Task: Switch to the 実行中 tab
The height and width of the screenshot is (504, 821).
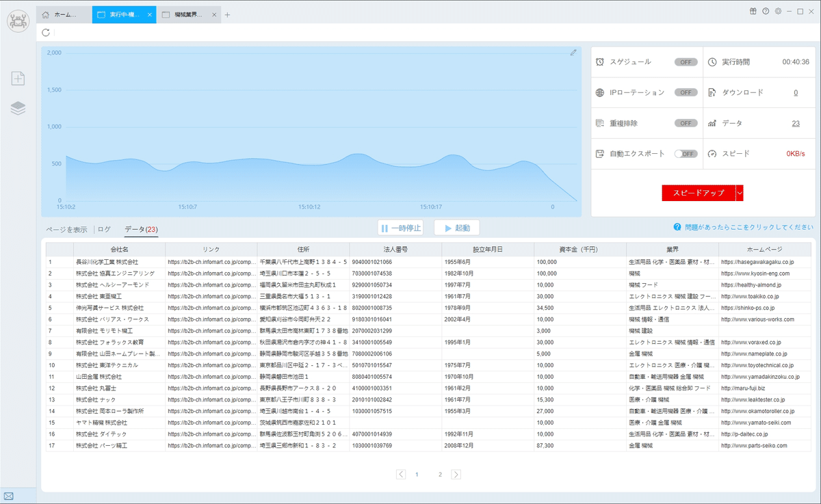Action: tap(124, 14)
